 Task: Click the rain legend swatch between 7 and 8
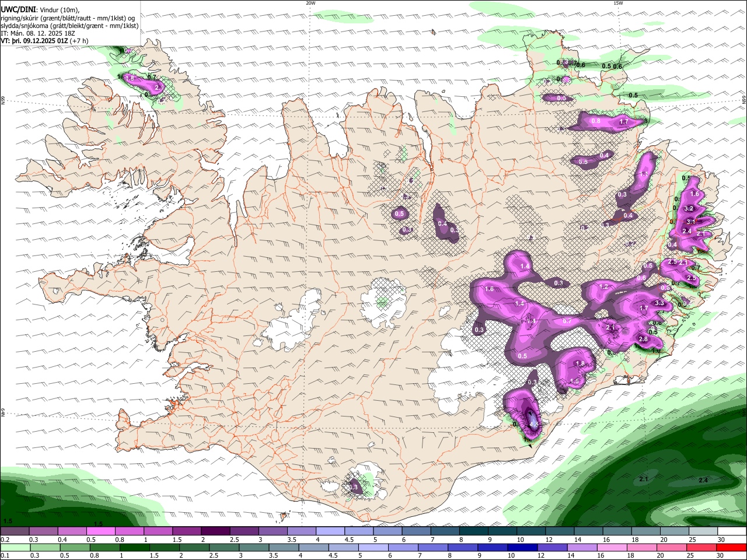433,547
